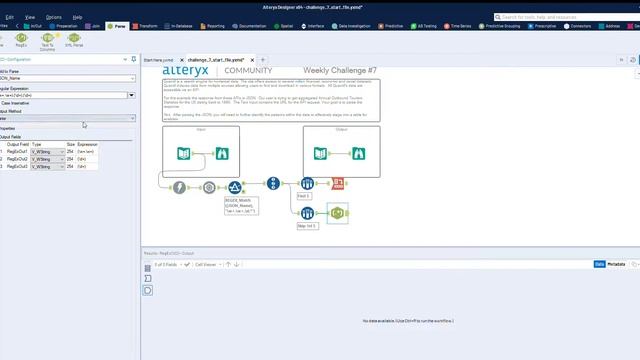Image resolution: width=640 pixels, height=360 pixels.
Task: Open the Start Here workflow tab
Action: [x=159, y=60]
